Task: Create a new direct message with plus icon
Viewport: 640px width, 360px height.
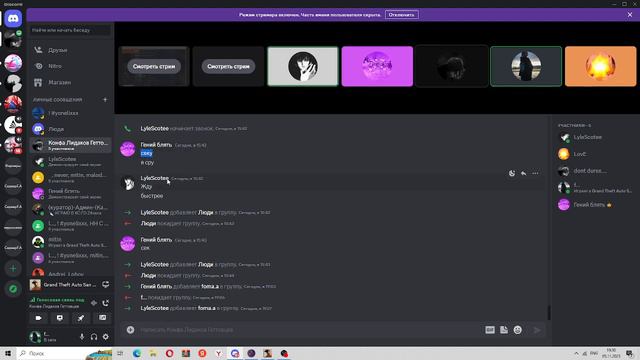Action: coord(105,100)
